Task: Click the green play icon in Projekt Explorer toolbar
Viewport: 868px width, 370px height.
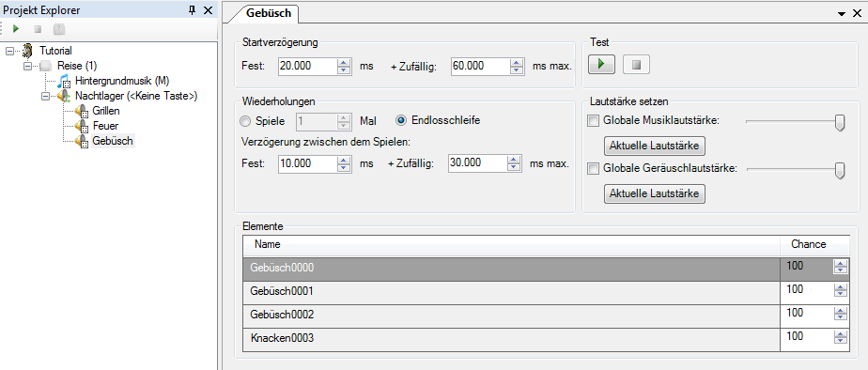Action: 16,28
